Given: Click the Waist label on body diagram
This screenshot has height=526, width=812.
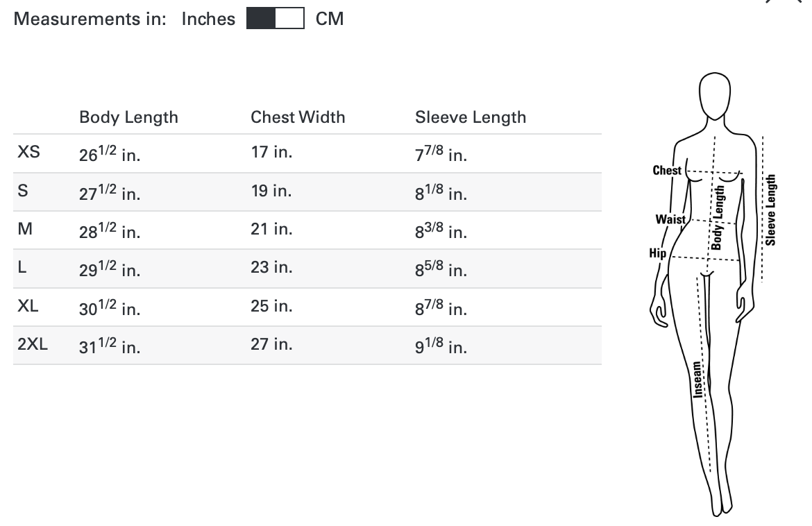Looking at the screenshot, I should click(x=670, y=219).
